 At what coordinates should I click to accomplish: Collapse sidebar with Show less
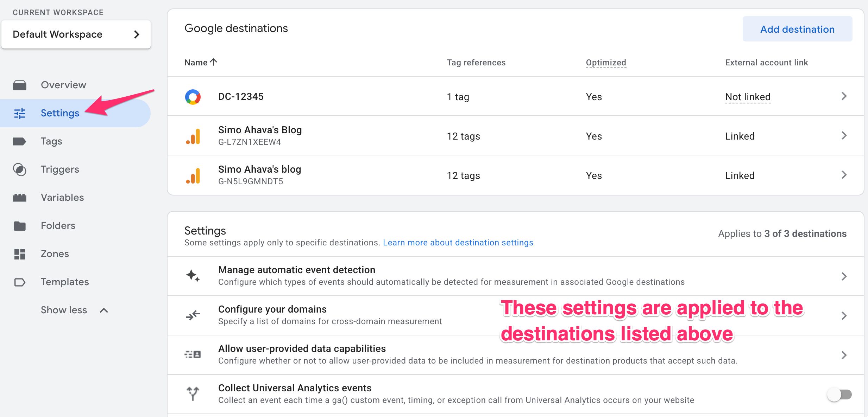pyautogui.click(x=75, y=310)
